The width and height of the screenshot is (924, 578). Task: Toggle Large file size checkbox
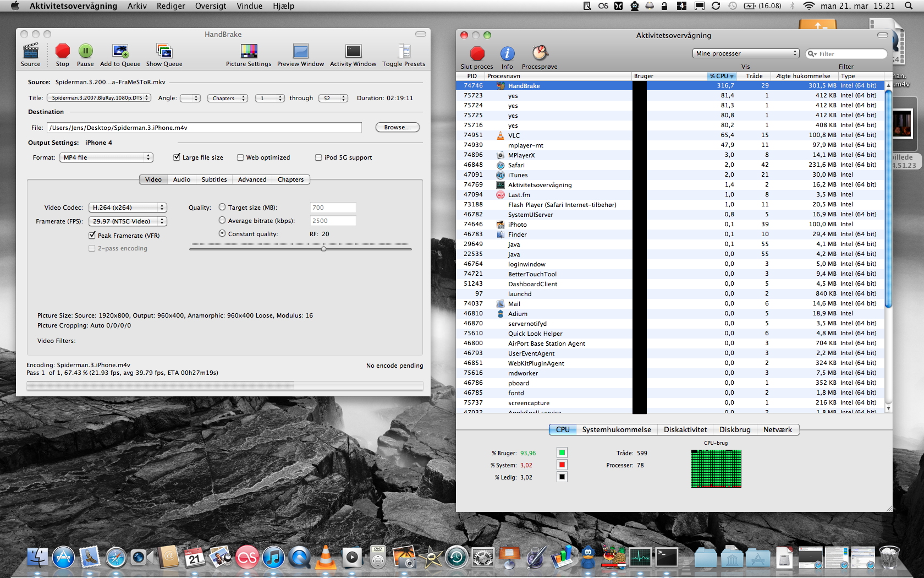[x=177, y=157]
